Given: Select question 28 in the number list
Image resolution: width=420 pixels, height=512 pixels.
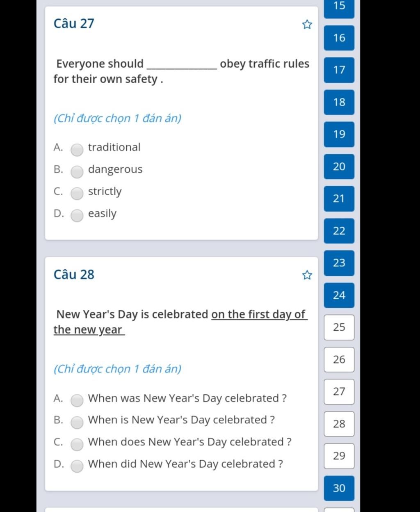Looking at the screenshot, I should point(339,424).
